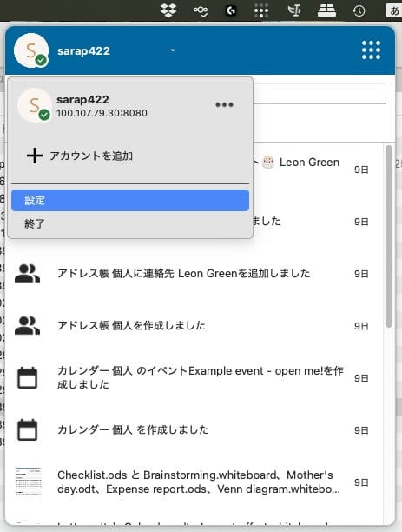Click the workflow checkmark menu bar icon
The height and width of the screenshot is (532, 402).
201,10
